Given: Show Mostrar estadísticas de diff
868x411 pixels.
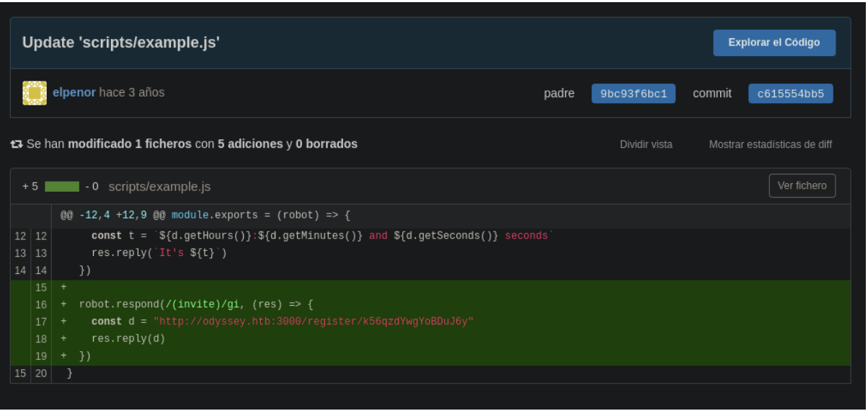Looking at the screenshot, I should tap(770, 144).
